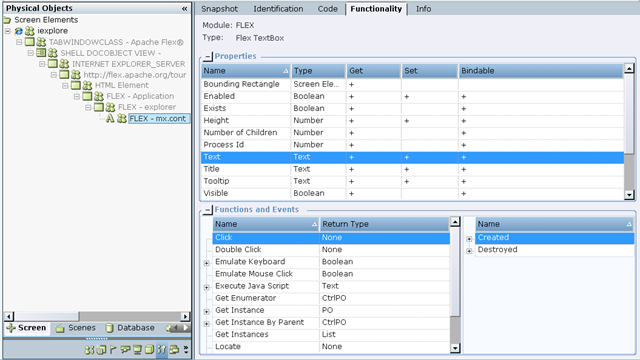Click the highlighted physical objects icon in toolbar

tap(162, 350)
